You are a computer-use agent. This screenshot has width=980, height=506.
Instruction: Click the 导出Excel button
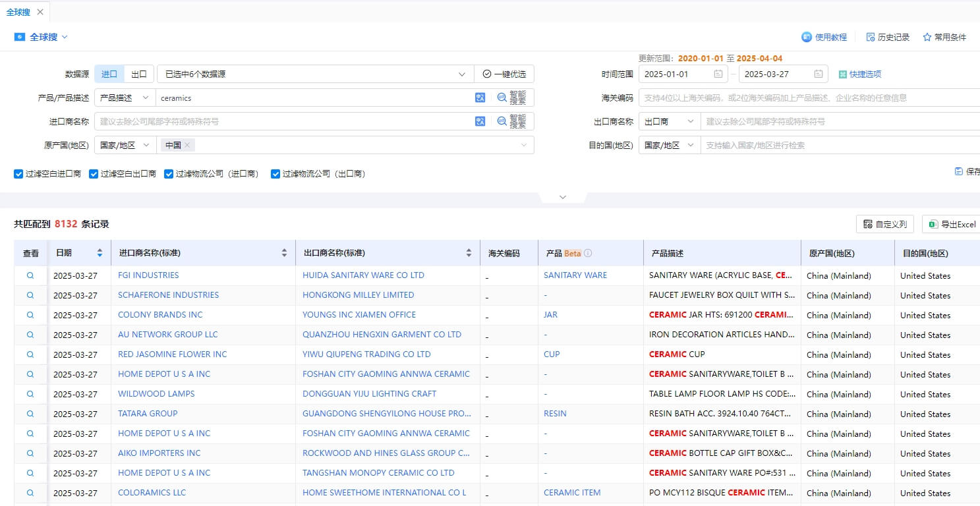click(951, 224)
